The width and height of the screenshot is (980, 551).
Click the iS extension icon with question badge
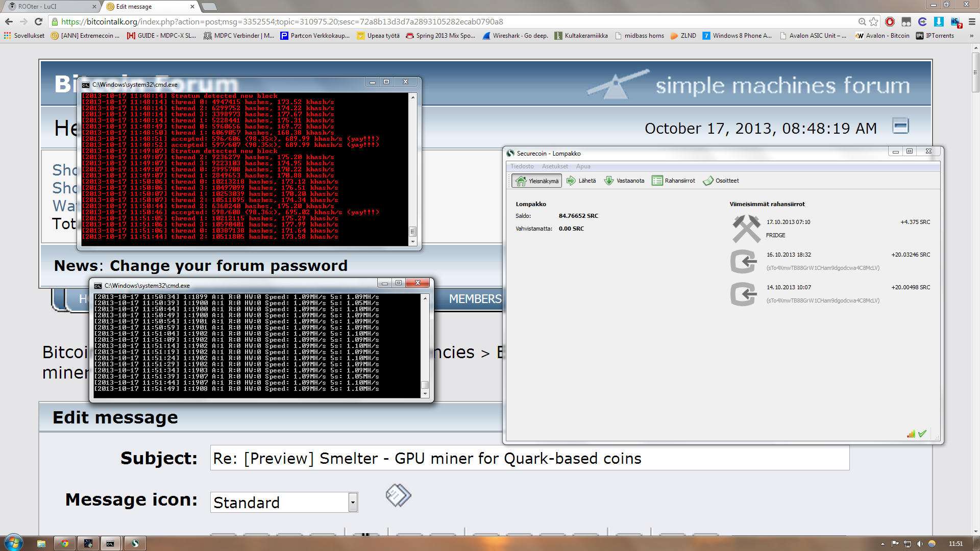[955, 22]
